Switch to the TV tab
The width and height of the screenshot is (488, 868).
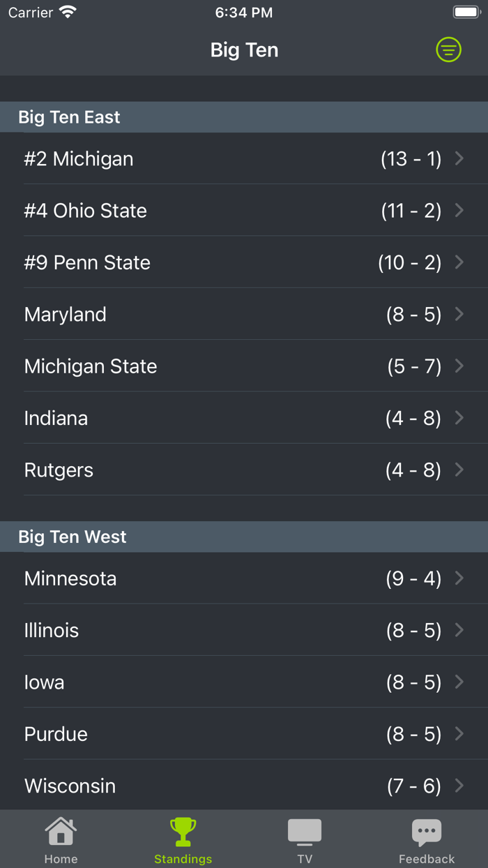[x=305, y=839]
